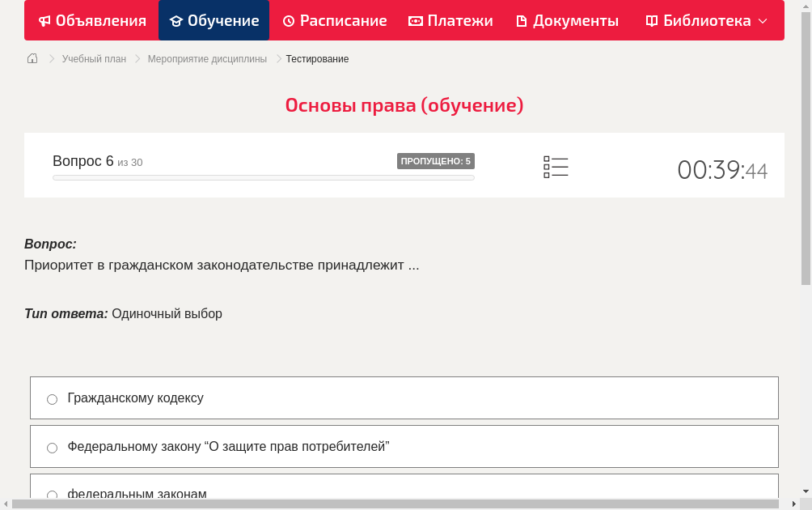Viewport: 812px width, 510px height.
Task: Click the 'ПРОПУЩЕНО: 5' skipped questions badge
Action: pos(436,160)
